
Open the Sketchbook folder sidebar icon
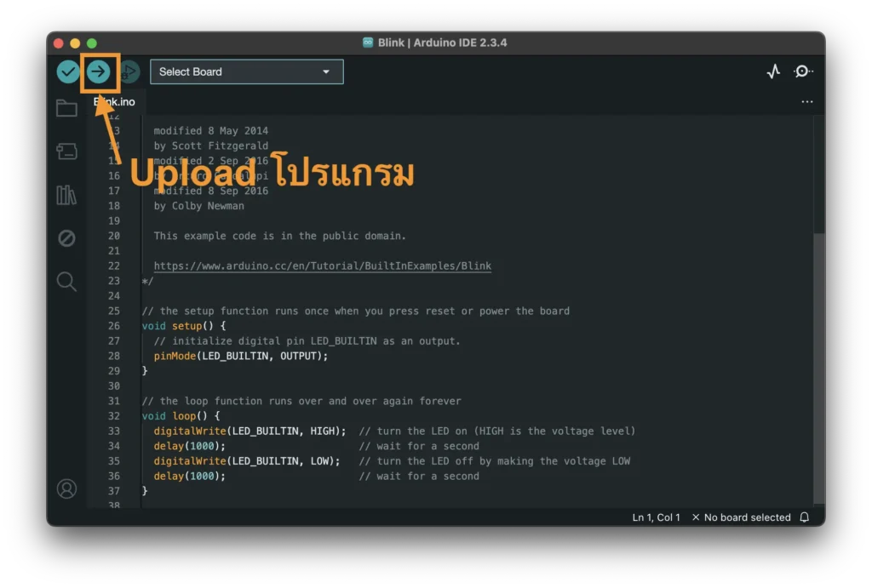pos(66,108)
